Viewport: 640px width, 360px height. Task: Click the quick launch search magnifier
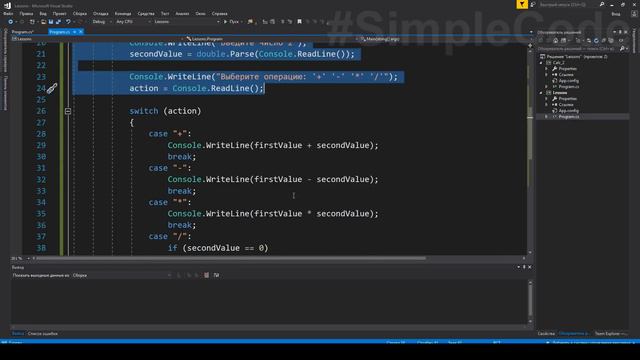coord(602,4)
